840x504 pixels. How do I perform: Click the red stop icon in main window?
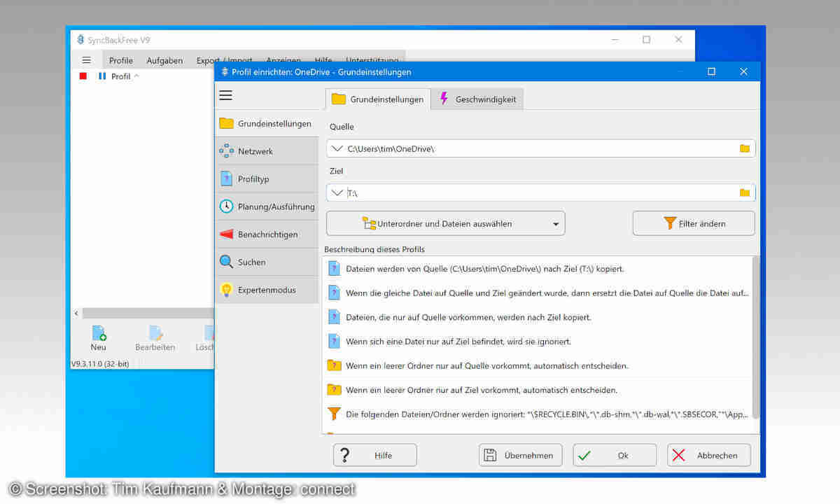pyautogui.click(x=83, y=76)
